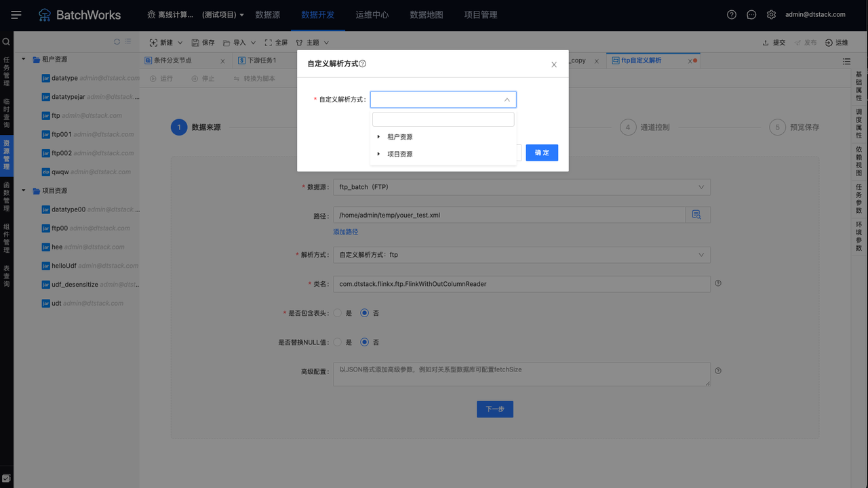Close the 自定义解析方式 dialog

click(x=554, y=64)
